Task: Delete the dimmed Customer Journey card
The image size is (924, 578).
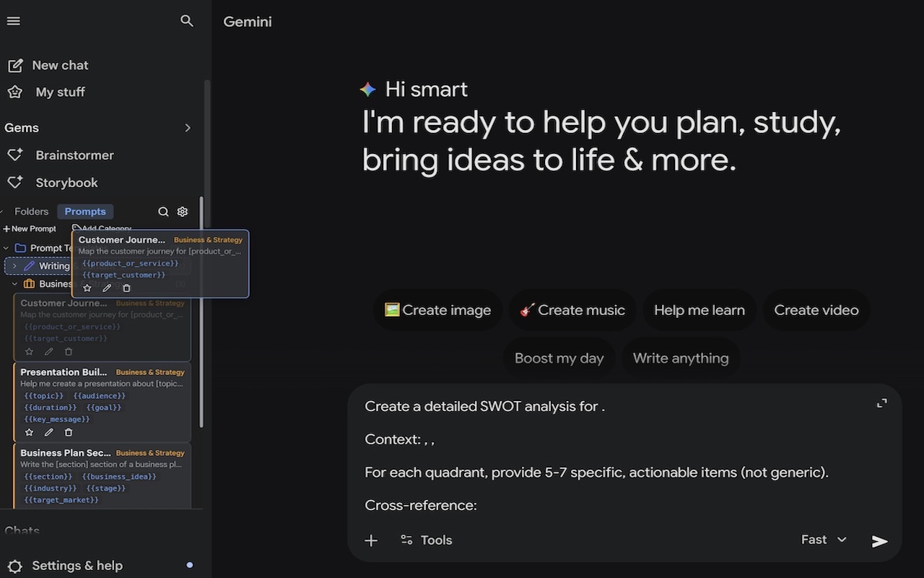Action: 69,352
